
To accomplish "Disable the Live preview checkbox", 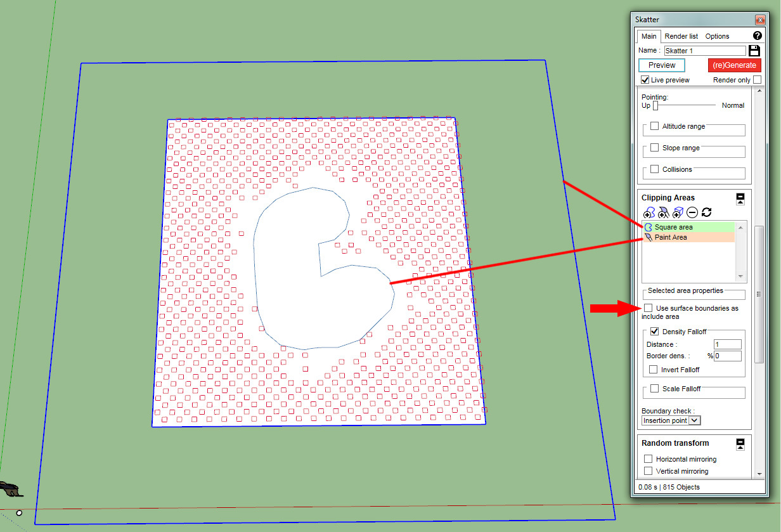I will click(x=645, y=80).
